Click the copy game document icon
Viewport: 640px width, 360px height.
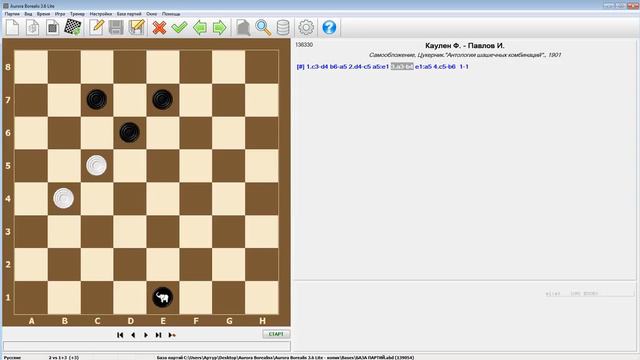click(x=33, y=27)
